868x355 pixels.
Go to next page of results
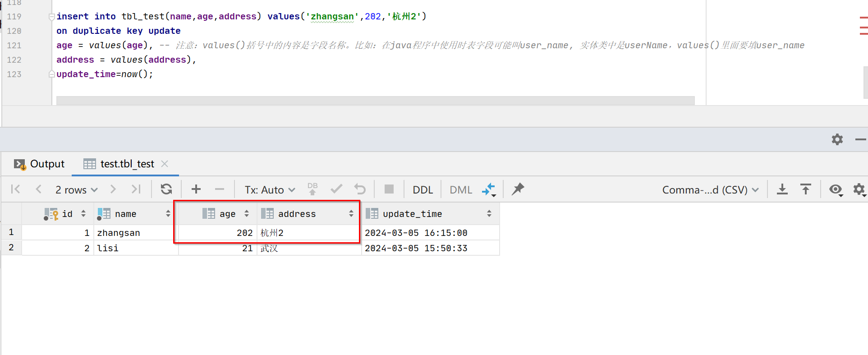113,189
